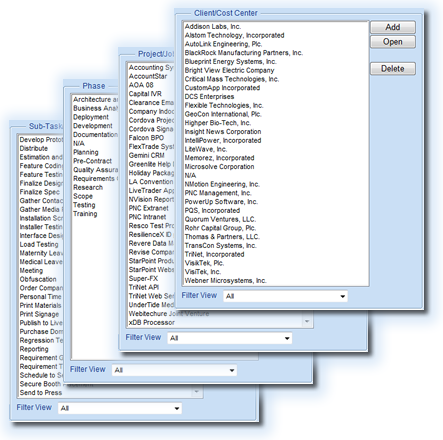
Task: Select Scope in Phase list
Action: click(x=83, y=196)
